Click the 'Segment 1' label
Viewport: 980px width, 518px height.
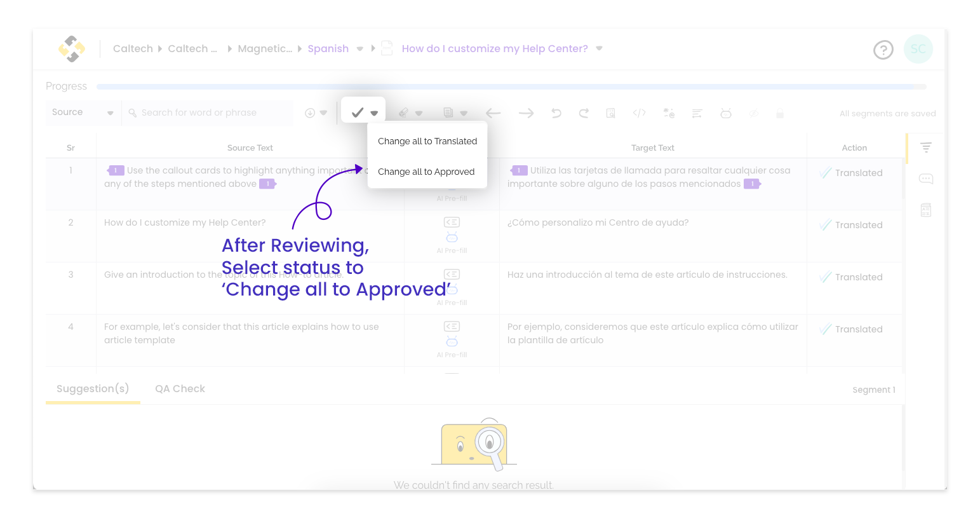873,390
